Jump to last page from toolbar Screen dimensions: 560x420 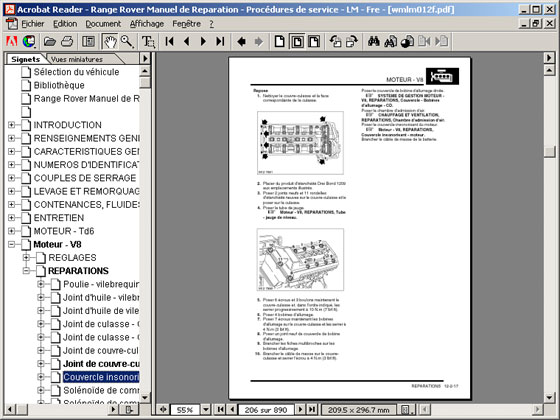[x=220, y=42]
